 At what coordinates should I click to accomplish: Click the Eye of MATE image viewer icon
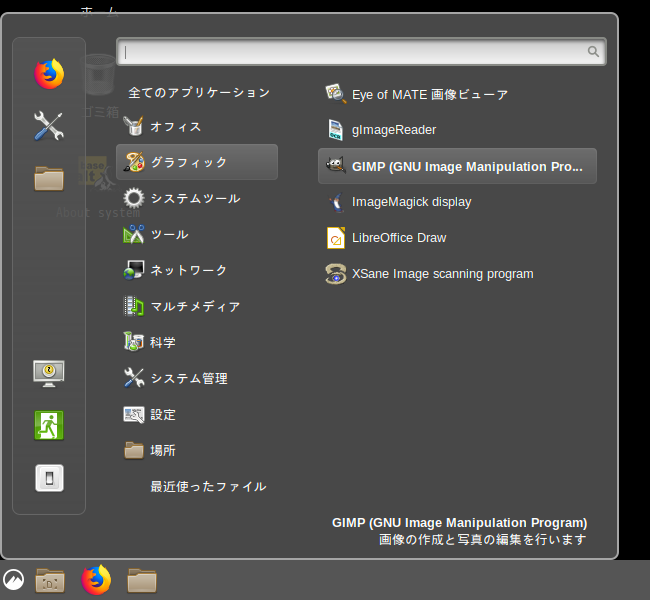(336, 94)
